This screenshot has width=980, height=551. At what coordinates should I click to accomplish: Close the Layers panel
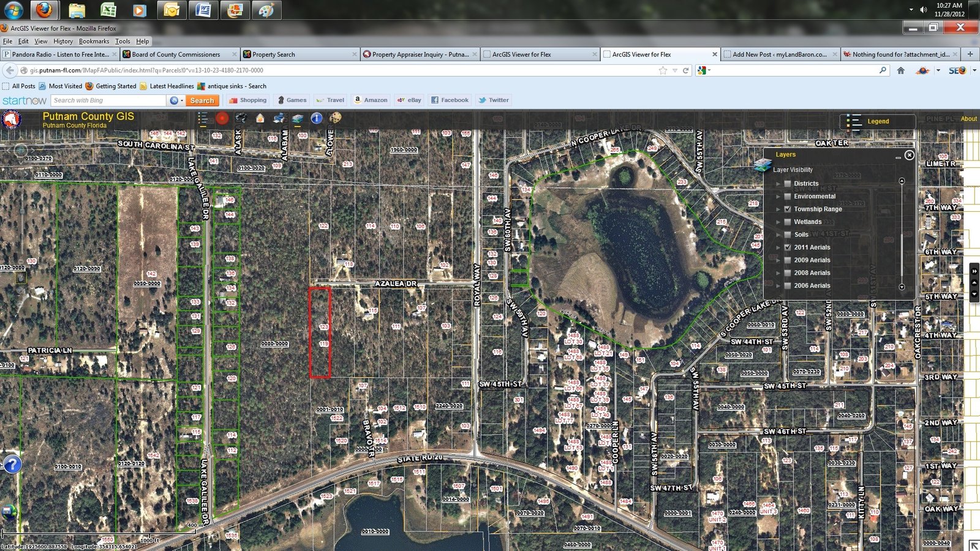click(x=910, y=155)
